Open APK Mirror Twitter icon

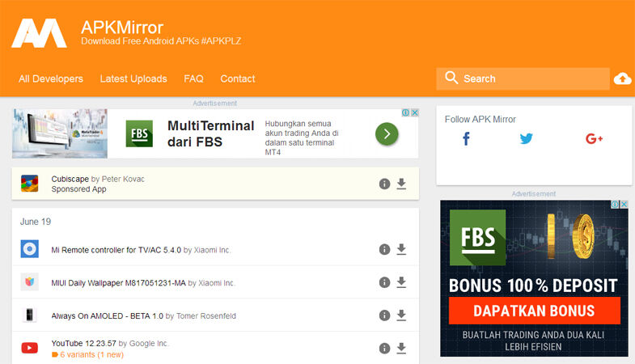coord(526,139)
